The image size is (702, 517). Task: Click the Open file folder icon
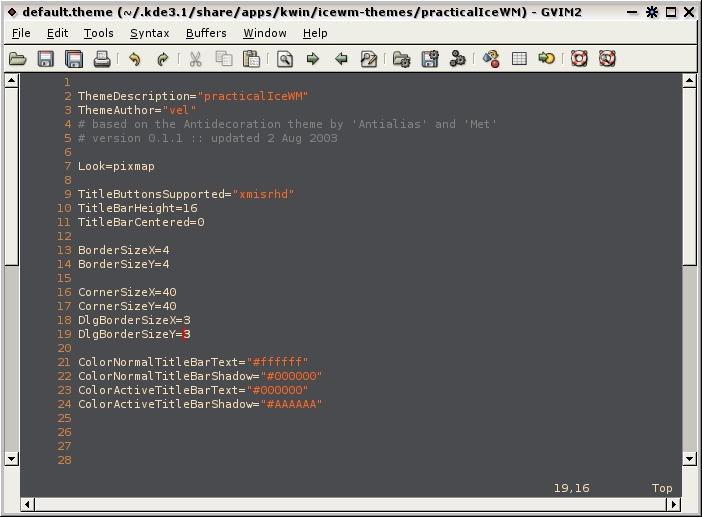(x=18, y=59)
